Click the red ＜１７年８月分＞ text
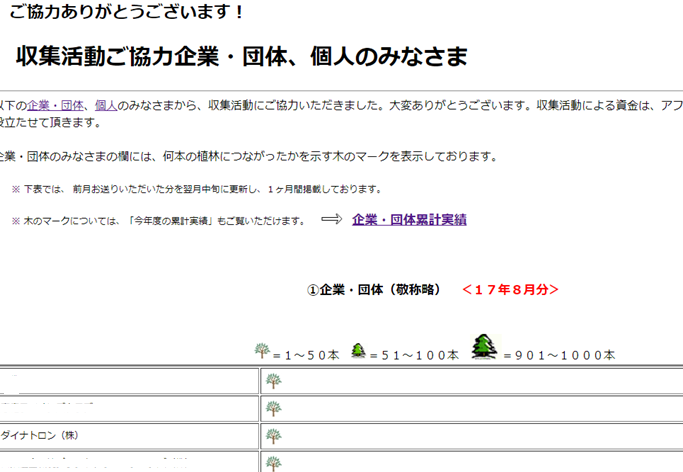The image size is (683, 472). pos(510,290)
